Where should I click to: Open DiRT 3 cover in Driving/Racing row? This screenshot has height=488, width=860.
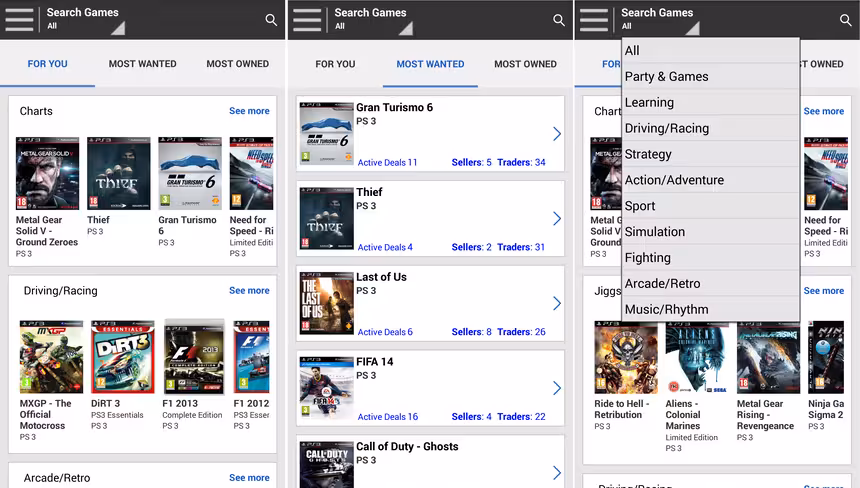point(122,357)
